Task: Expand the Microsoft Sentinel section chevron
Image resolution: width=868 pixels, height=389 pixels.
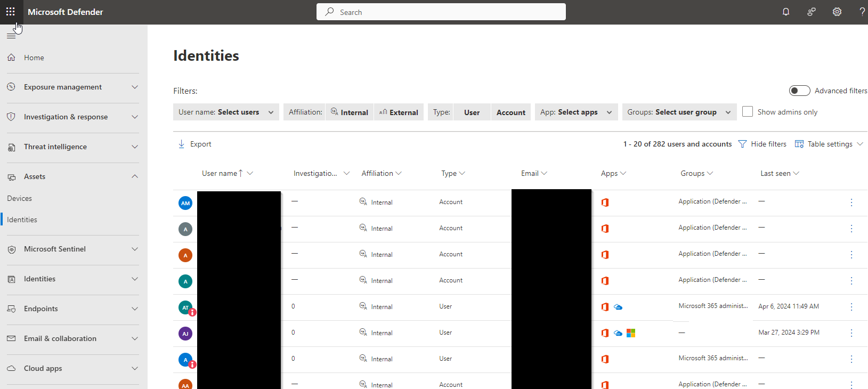Action: point(135,249)
